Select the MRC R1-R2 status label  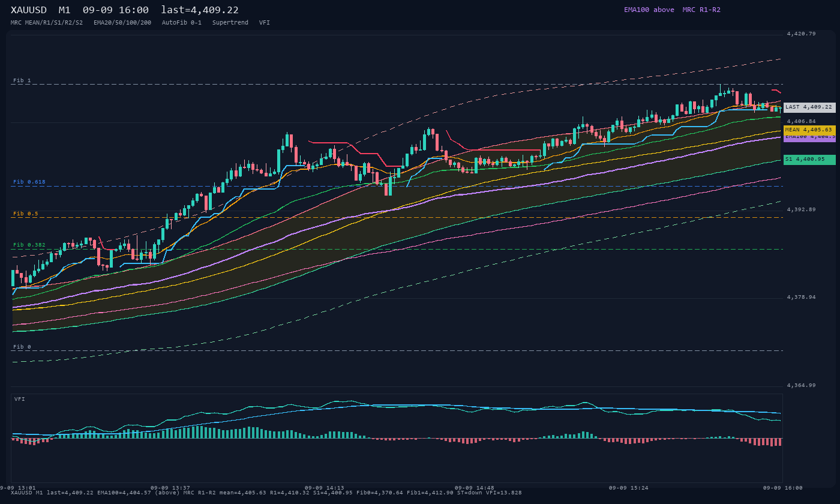[x=701, y=10]
